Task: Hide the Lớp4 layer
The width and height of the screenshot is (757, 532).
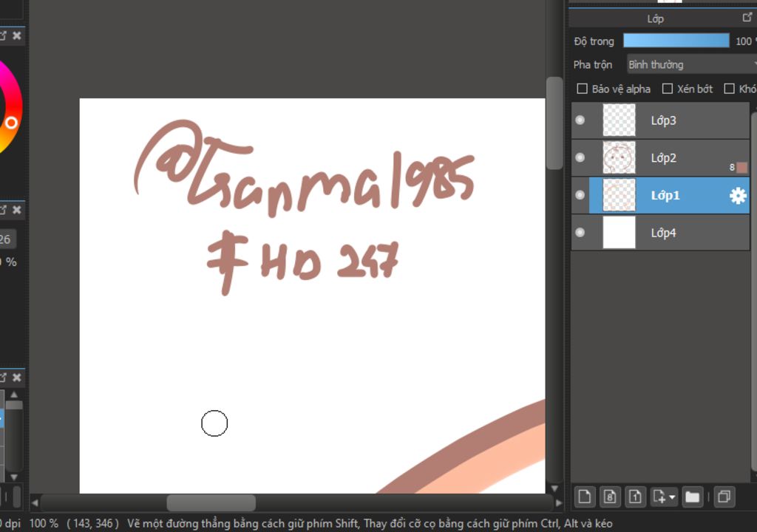Action: (x=580, y=232)
